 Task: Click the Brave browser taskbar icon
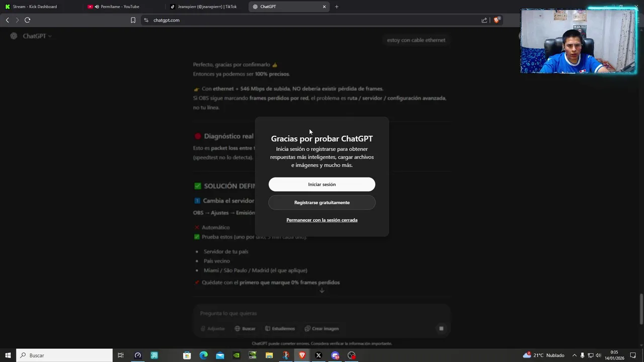(302, 355)
